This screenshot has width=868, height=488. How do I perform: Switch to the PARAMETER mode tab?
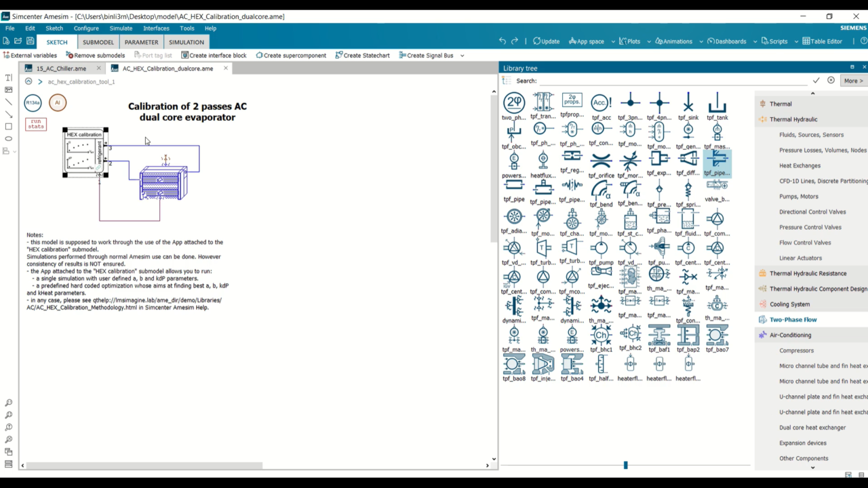(x=141, y=42)
